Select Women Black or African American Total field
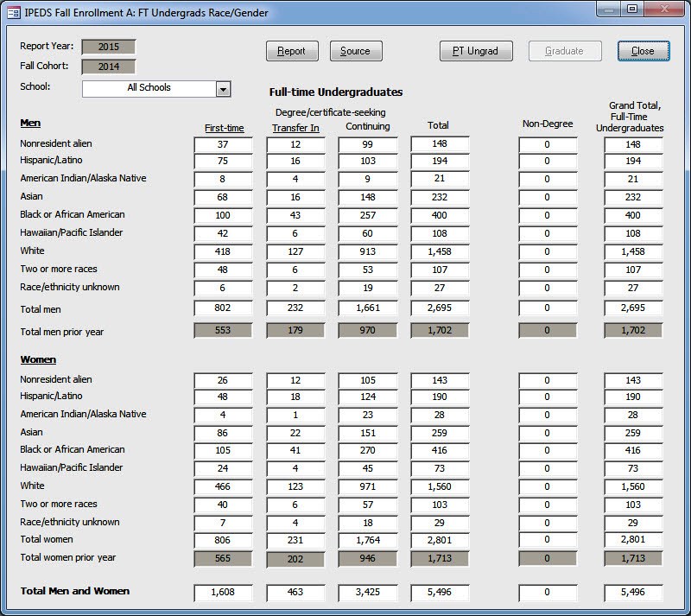The image size is (691, 616). click(x=440, y=450)
